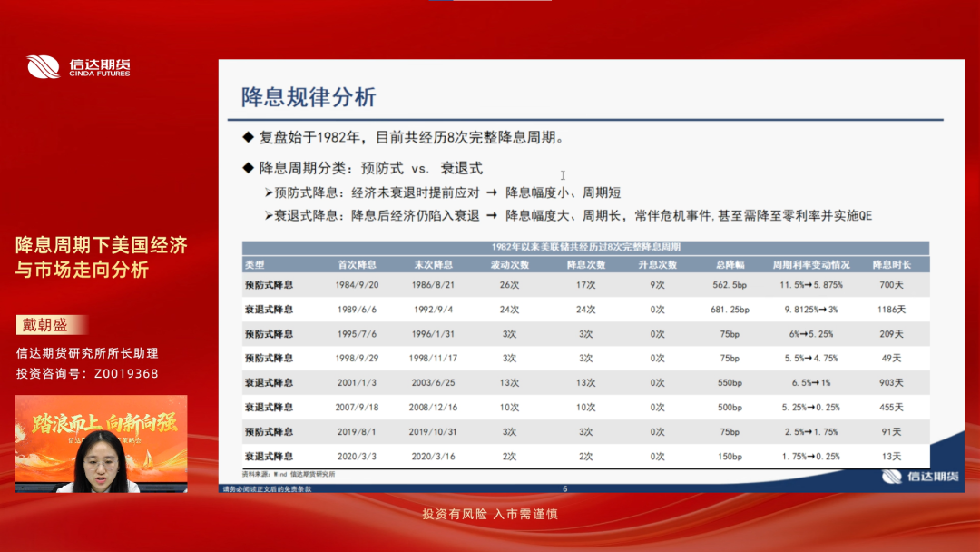Click the line starting with 预防式降息：经济未衰退
The image size is (980, 552).
[x=443, y=192]
